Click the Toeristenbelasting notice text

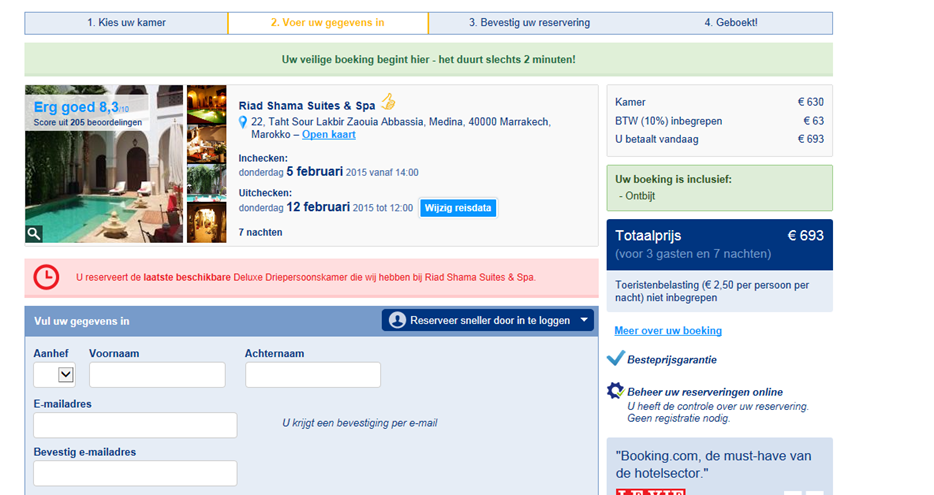point(712,291)
